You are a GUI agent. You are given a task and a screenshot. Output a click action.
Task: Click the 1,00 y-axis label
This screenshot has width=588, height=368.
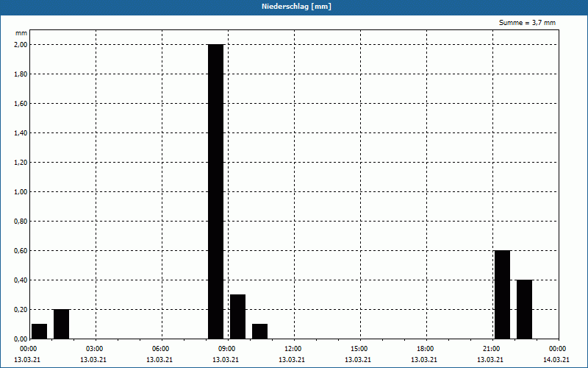point(21,192)
